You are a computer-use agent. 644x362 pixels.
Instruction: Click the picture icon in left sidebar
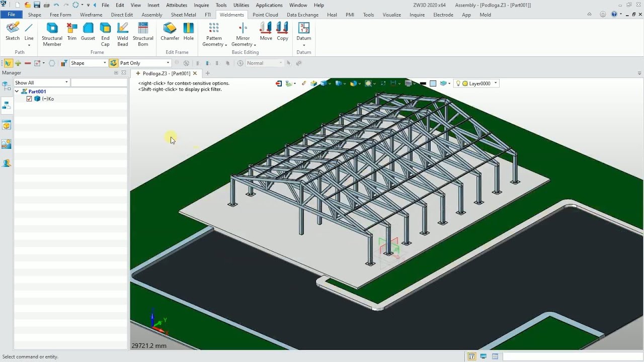point(7,144)
